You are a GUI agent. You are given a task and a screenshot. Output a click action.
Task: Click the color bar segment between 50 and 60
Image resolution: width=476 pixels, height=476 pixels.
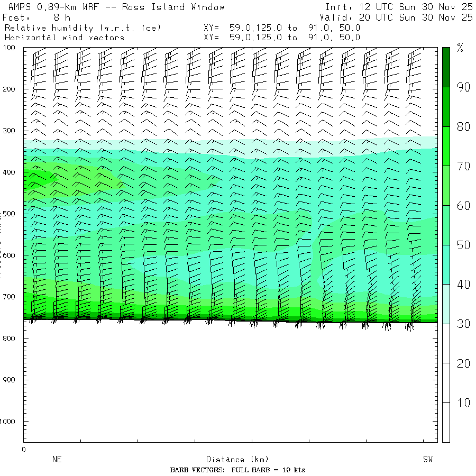click(x=446, y=225)
